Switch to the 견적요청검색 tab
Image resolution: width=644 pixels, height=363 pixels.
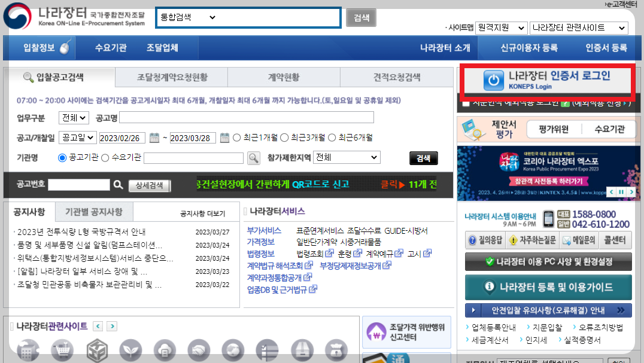[397, 77]
